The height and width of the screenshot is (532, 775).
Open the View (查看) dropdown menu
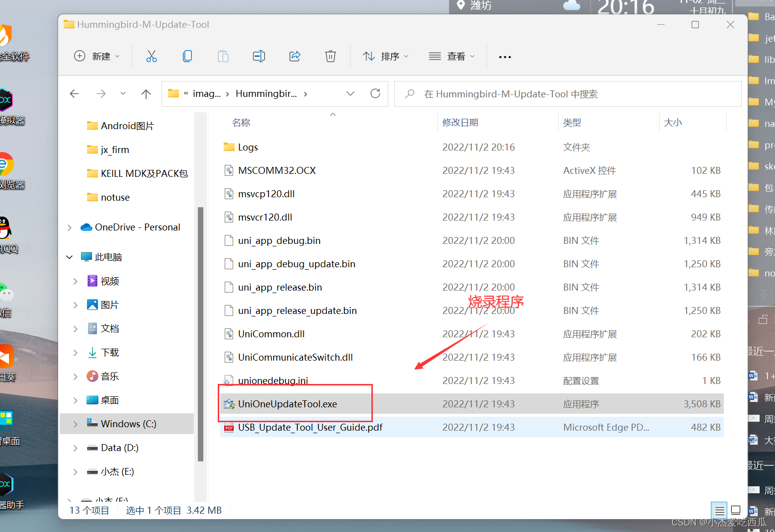pos(452,56)
